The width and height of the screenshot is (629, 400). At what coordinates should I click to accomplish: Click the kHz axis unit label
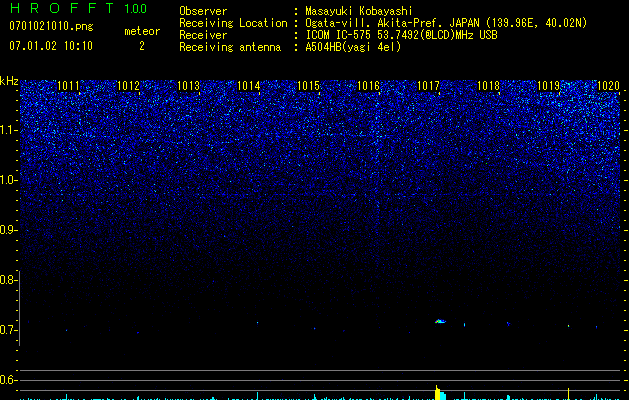[9, 81]
